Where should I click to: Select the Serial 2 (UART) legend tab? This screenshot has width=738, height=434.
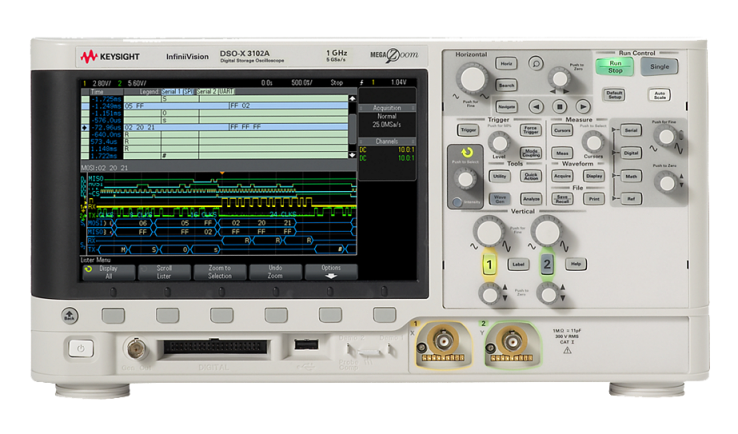pos(215,91)
